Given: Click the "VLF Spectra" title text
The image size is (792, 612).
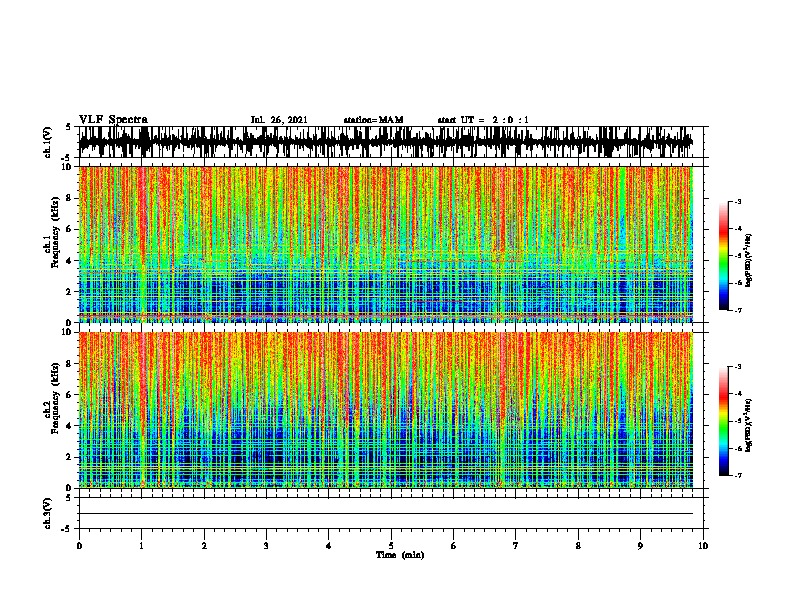Looking at the screenshot, I should pos(113,120).
